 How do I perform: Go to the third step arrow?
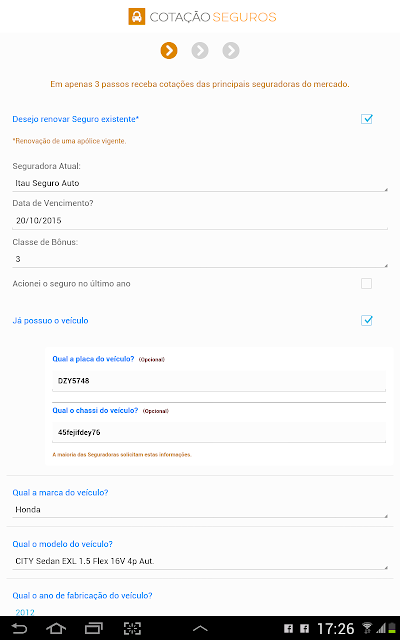[x=231, y=51]
